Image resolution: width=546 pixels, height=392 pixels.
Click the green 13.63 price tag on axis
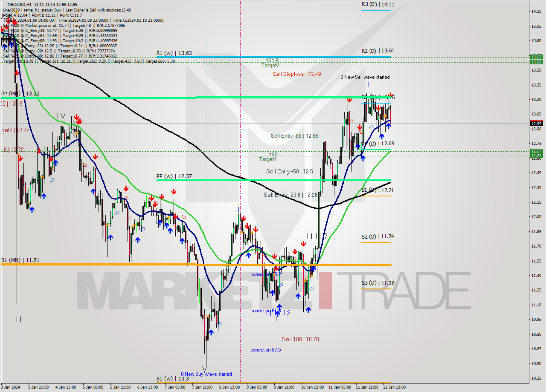(536, 57)
